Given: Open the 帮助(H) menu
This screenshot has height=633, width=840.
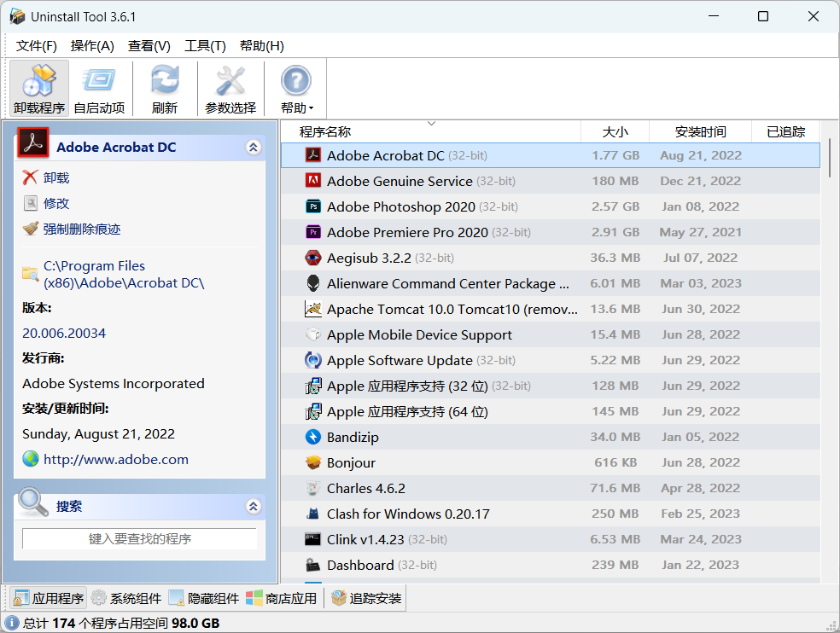Looking at the screenshot, I should click(262, 46).
